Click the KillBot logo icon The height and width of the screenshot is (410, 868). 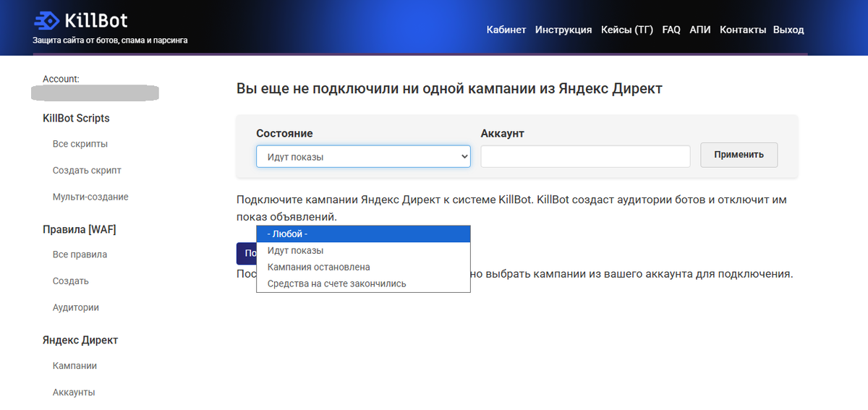pyautogui.click(x=46, y=20)
